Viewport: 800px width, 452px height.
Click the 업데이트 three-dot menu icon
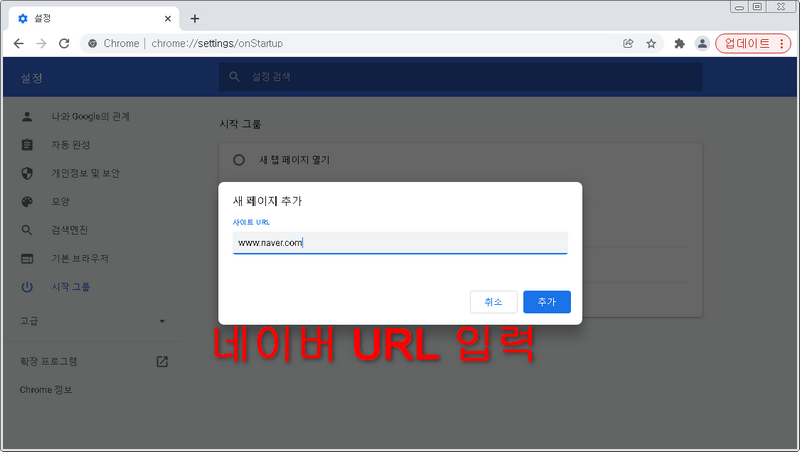click(781, 43)
